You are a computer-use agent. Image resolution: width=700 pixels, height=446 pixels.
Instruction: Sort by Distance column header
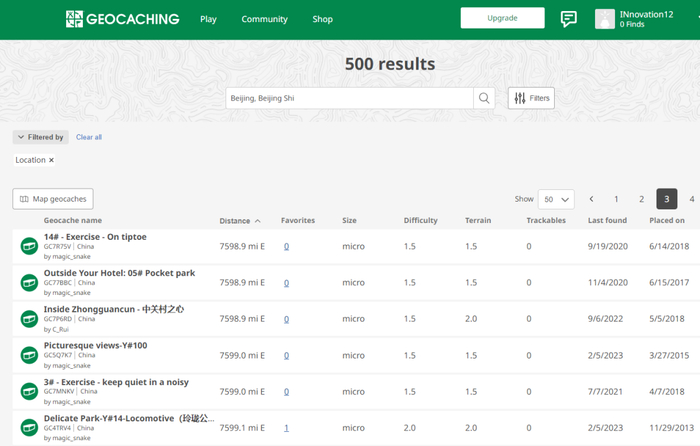(240, 221)
